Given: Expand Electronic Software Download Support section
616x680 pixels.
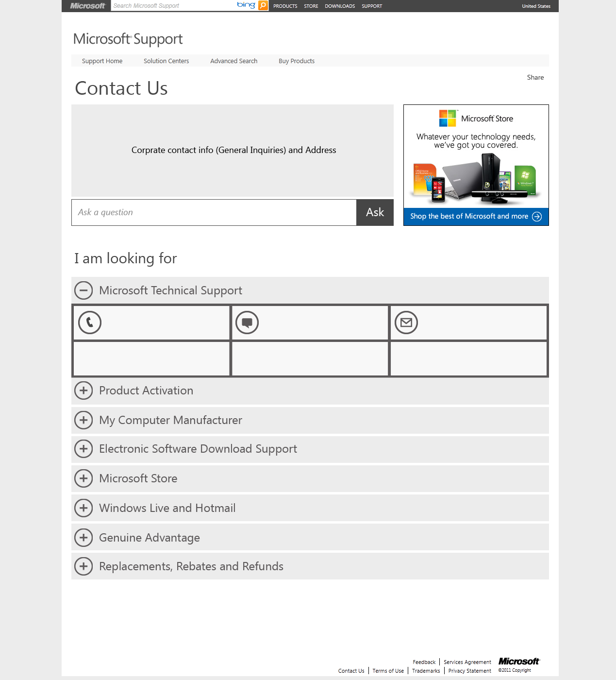Looking at the screenshot, I should click(83, 449).
